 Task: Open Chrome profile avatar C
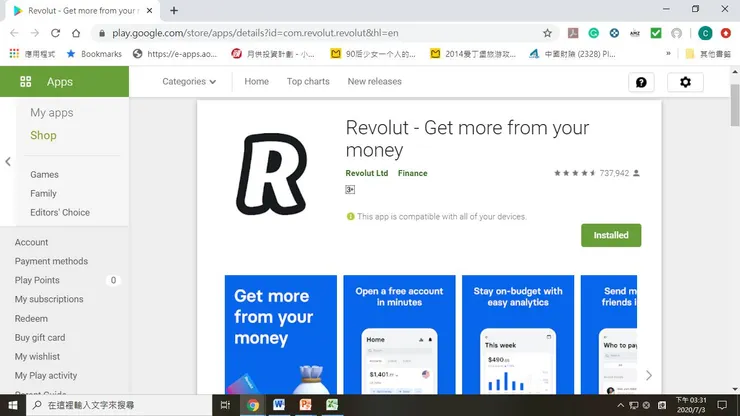tap(705, 33)
